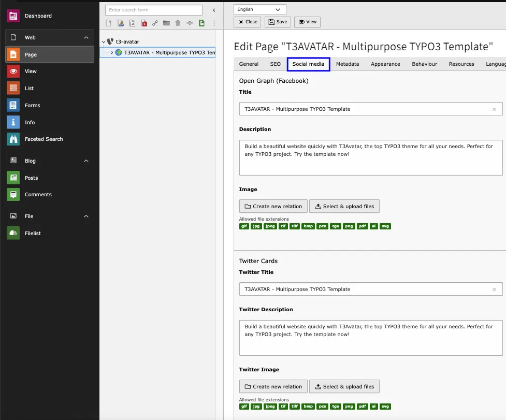The height and width of the screenshot is (420, 506).
Task: Collapse the page tree panel
Action: coord(214,10)
